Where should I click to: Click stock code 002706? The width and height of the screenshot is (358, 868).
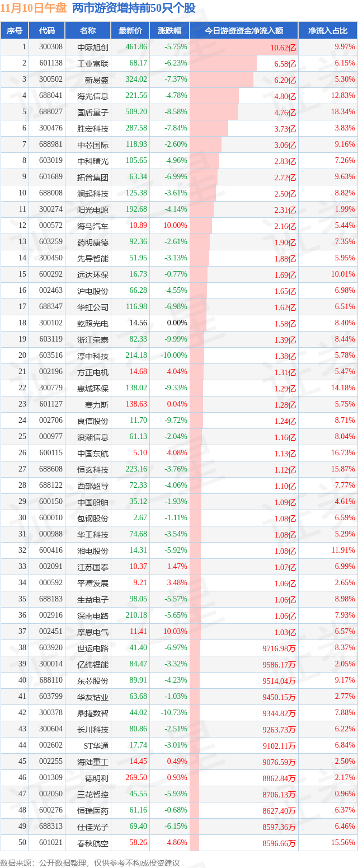pyautogui.click(x=51, y=421)
